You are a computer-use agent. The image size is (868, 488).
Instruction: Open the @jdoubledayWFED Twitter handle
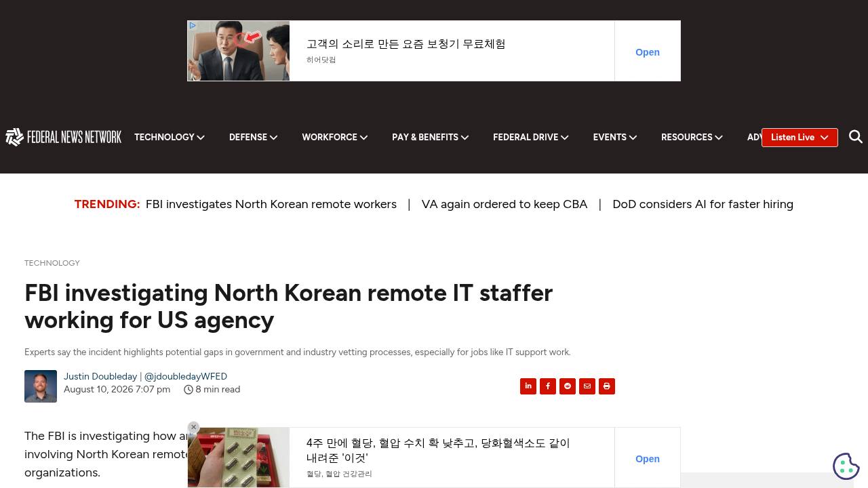click(x=186, y=376)
